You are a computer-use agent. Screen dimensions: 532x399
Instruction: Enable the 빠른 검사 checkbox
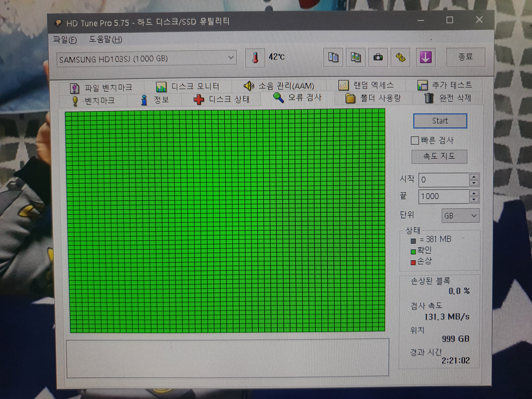click(x=415, y=141)
